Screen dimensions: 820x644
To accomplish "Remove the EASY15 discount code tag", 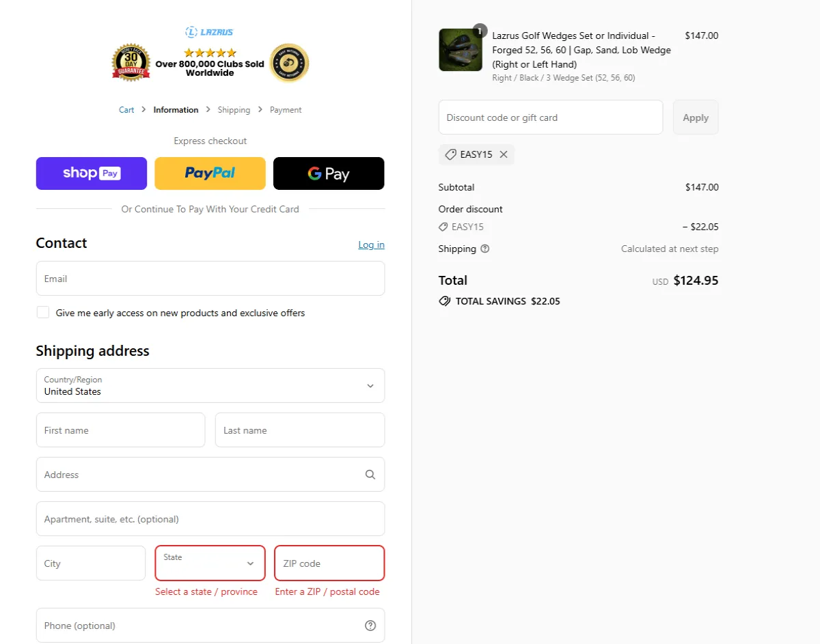I will pyautogui.click(x=504, y=154).
